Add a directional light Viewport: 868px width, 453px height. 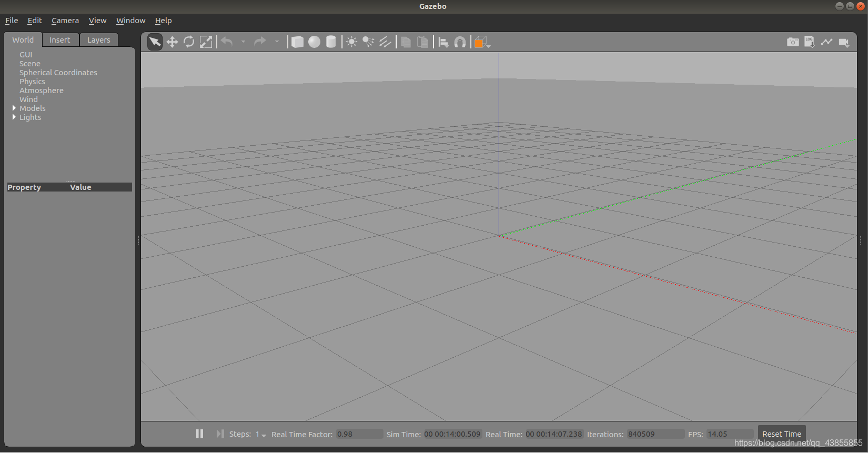tap(385, 42)
